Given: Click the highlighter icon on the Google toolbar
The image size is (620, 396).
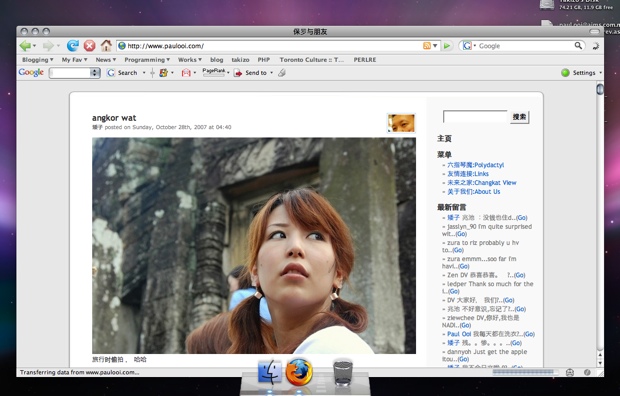Looking at the screenshot, I should click(x=282, y=73).
